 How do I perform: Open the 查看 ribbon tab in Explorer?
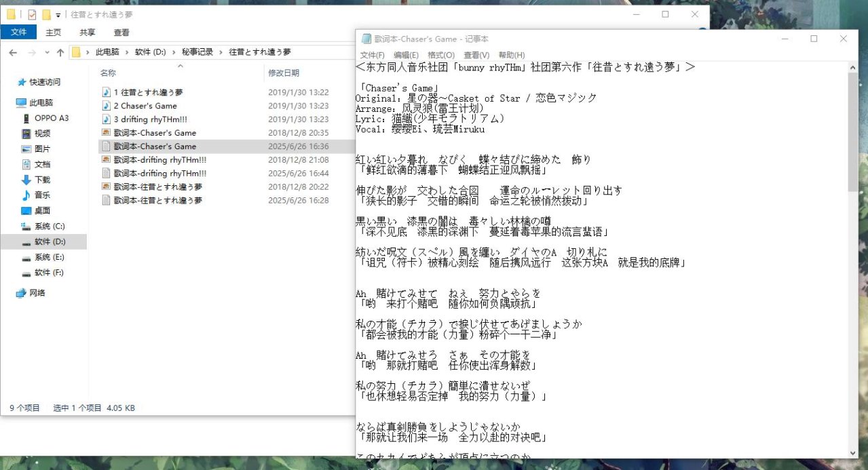tap(121, 32)
